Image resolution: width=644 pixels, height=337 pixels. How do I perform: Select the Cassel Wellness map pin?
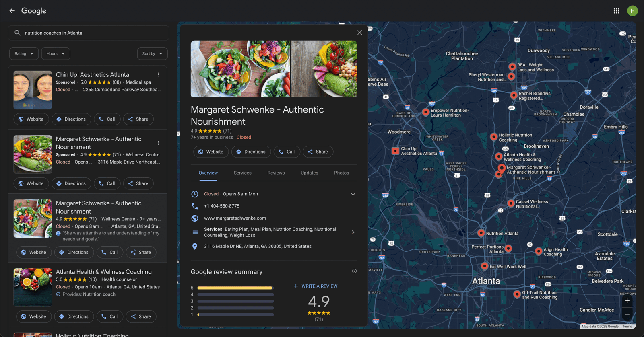(x=511, y=203)
